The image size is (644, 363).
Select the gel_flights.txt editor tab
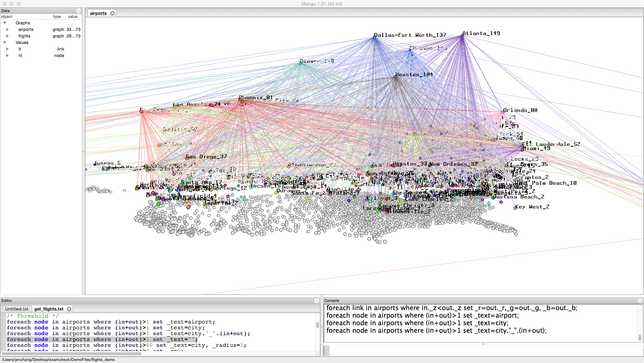pyautogui.click(x=49, y=309)
